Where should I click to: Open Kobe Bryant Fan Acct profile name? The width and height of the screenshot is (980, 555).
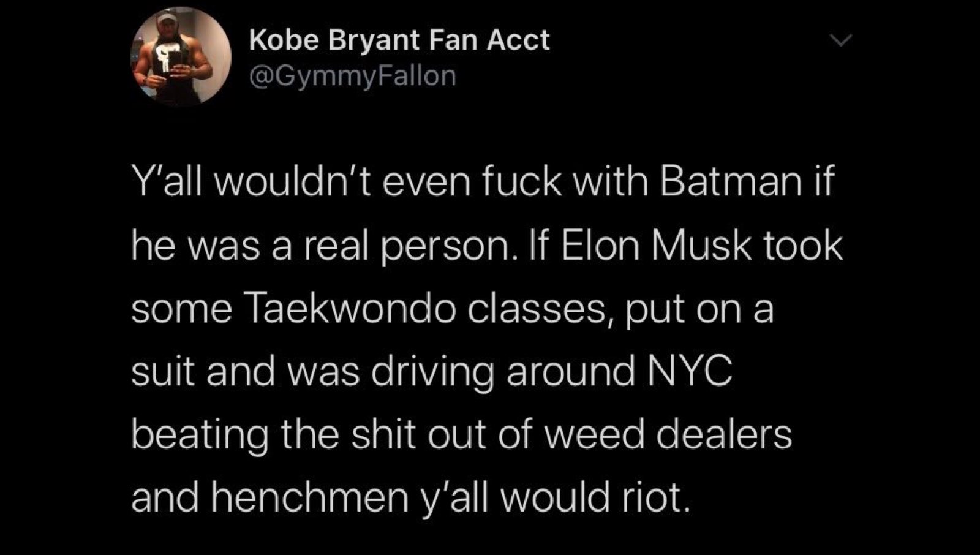(x=399, y=40)
